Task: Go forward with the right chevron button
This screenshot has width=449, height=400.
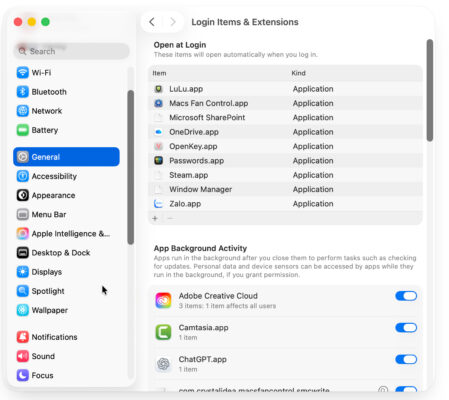Action: tap(173, 22)
